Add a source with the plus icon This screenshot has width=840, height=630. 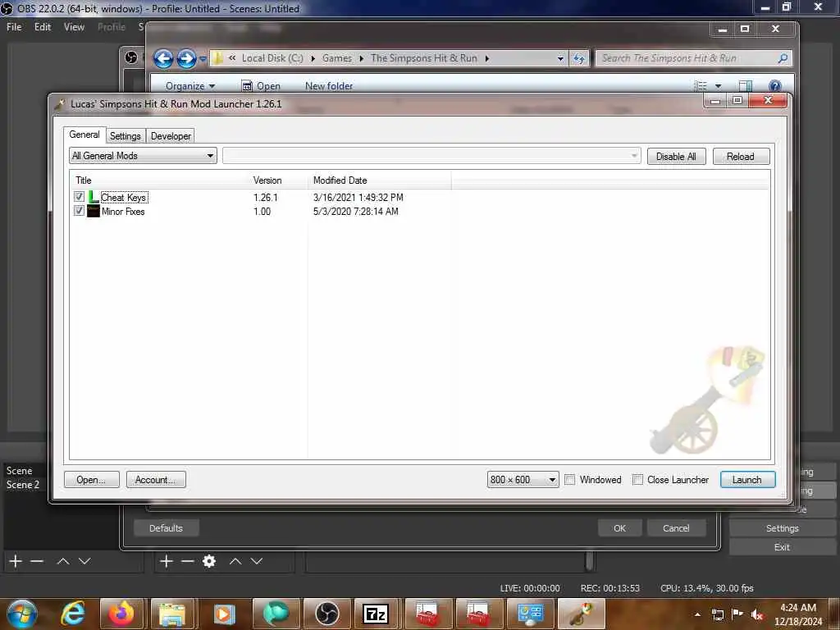click(167, 561)
